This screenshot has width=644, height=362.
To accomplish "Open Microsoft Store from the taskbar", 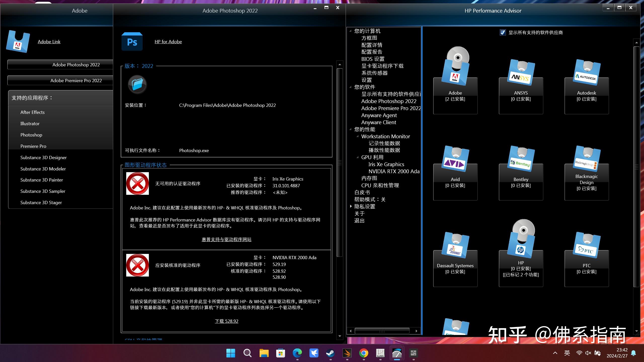I will point(280,353).
